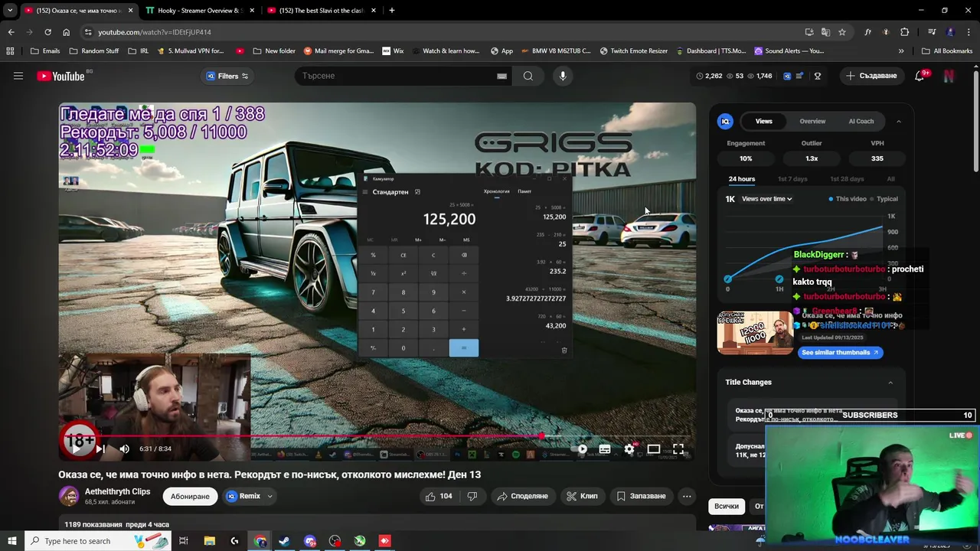This screenshot has height=551, width=980.
Task: Collapse the Title Changes section
Action: (x=890, y=383)
